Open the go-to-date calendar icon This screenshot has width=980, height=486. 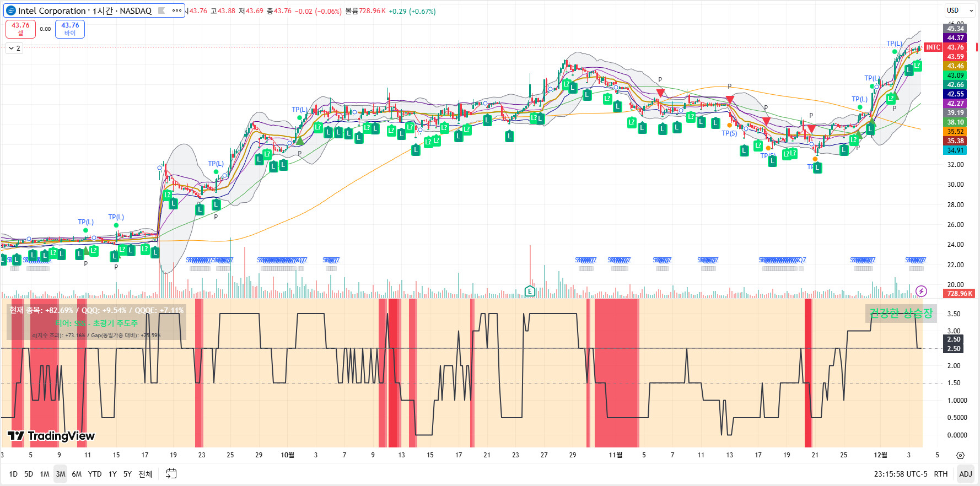coord(171,474)
